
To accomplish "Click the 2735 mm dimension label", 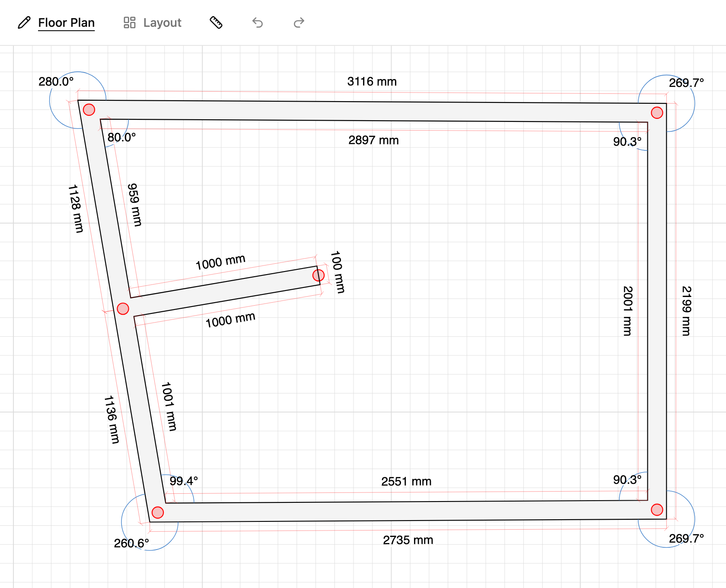I will [x=408, y=540].
